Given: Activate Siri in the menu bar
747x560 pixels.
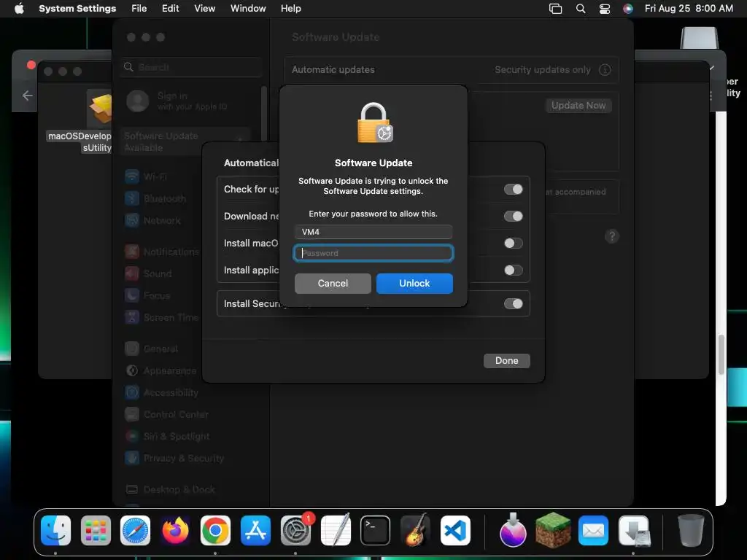Looking at the screenshot, I should [x=628, y=9].
